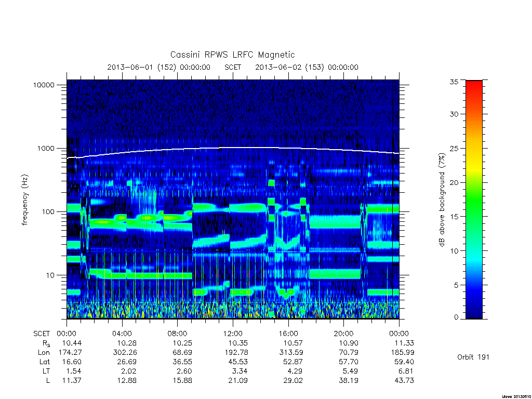This screenshot has height=399, width=532.
Task: Click the "16:00" SCET time label
Action: click(x=288, y=334)
